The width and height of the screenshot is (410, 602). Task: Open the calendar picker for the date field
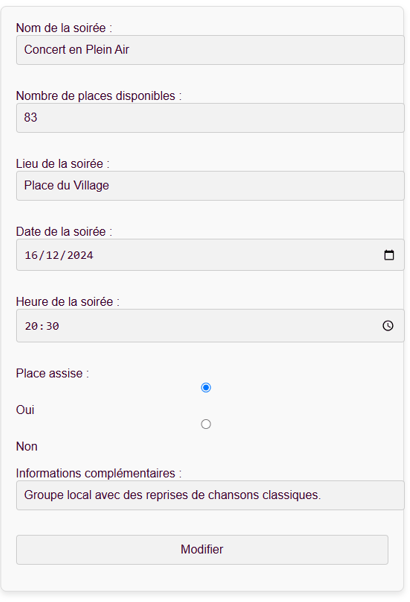[389, 255]
